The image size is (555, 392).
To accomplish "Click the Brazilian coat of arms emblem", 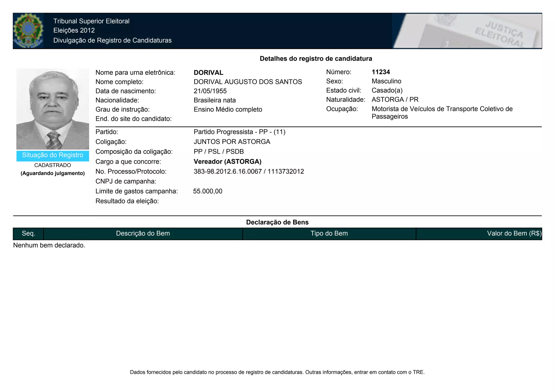I will [28, 31].
